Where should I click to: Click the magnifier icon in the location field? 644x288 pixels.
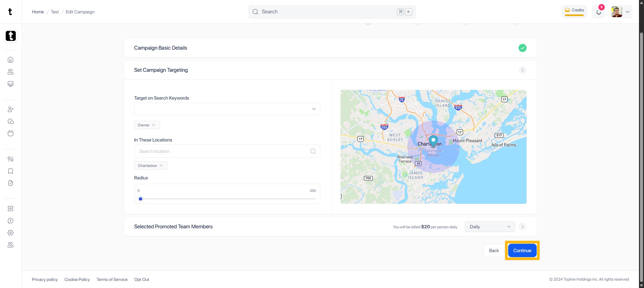[x=313, y=151]
